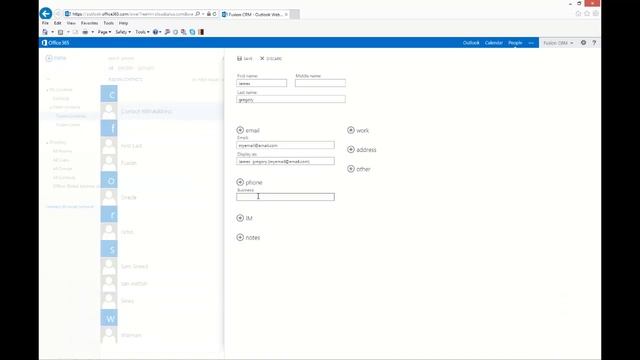Select the Contact WithAddress entry in list
This screenshot has width=640, height=360.
coord(162,111)
